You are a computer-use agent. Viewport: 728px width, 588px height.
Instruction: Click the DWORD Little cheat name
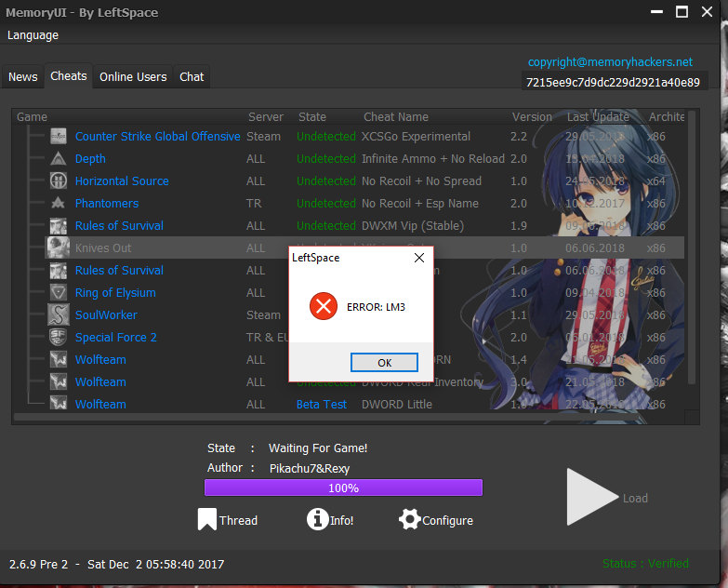[396, 404]
